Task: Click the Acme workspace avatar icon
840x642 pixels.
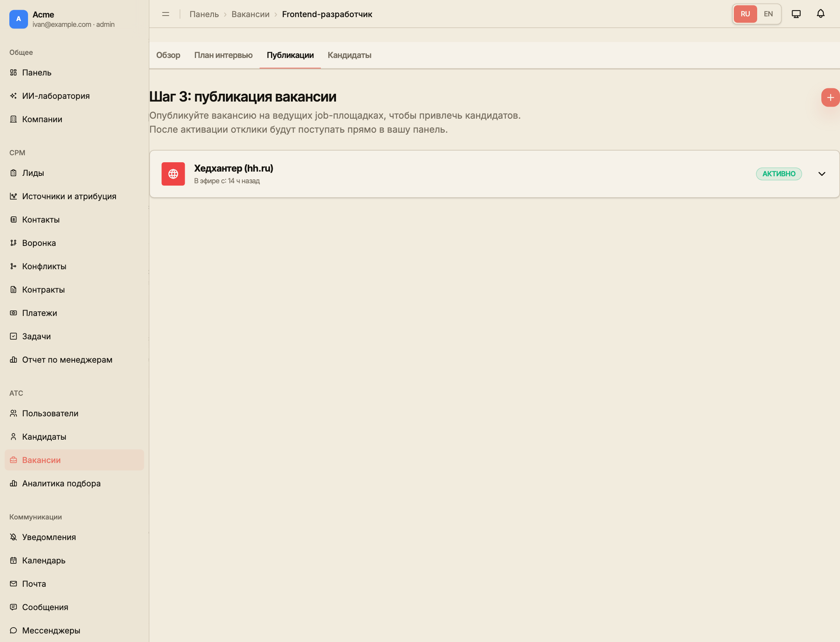Action: click(x=18, y=19)
